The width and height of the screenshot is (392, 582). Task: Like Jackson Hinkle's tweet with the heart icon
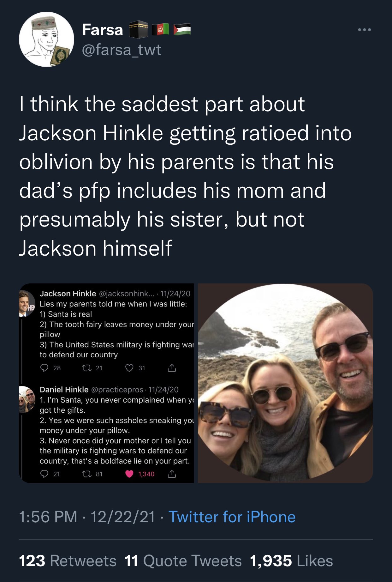click(129, 368)
